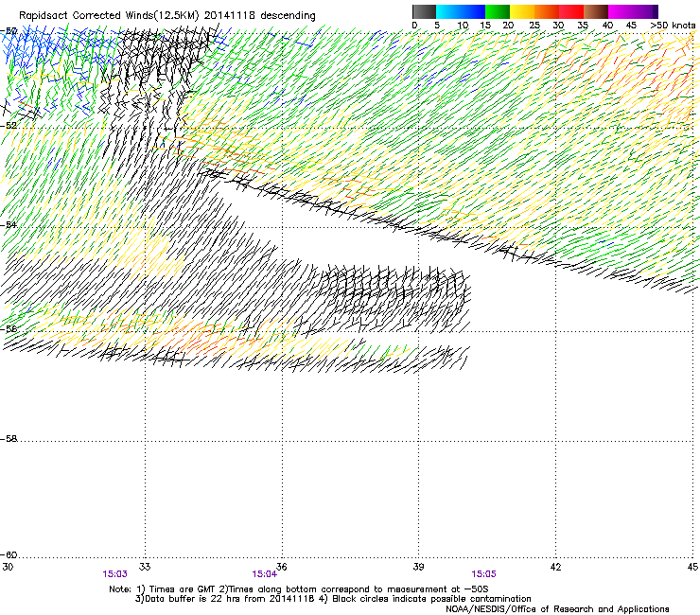This screenshot has height=615, width=700.
Task: Click longitude label '39' on bottom axis
Action: (418, 567)
